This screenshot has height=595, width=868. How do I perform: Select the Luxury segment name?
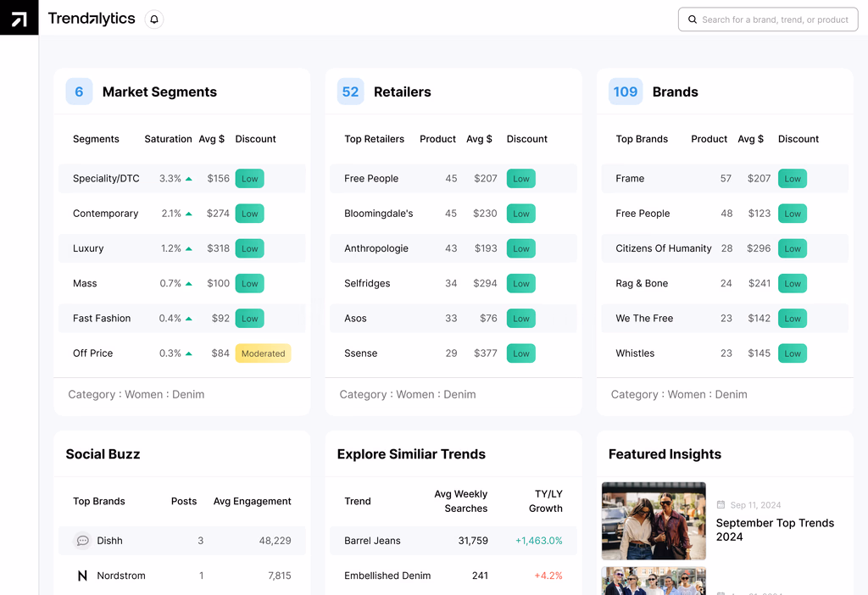[88, 248]
